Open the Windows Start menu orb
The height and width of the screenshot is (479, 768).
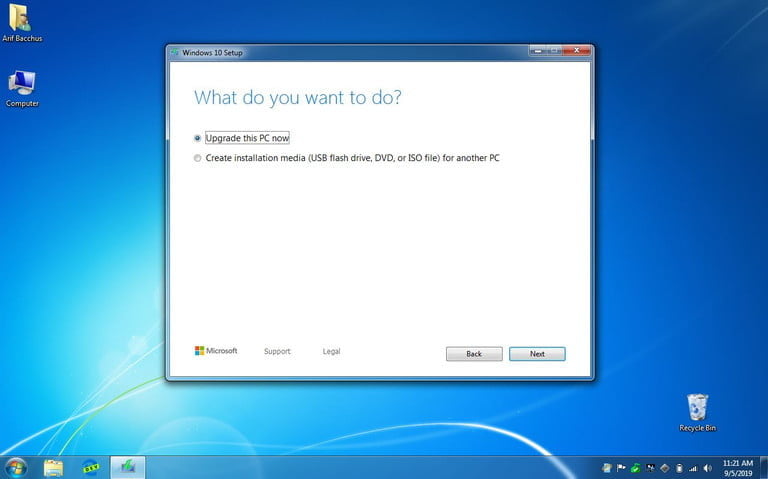[x=16, y=467]
